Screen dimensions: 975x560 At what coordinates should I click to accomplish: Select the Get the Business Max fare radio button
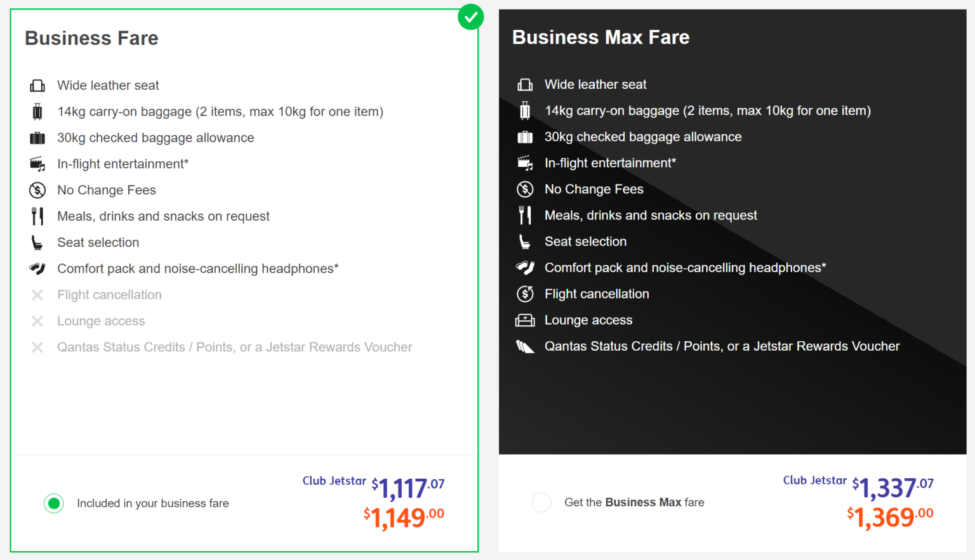coord(541,502)
